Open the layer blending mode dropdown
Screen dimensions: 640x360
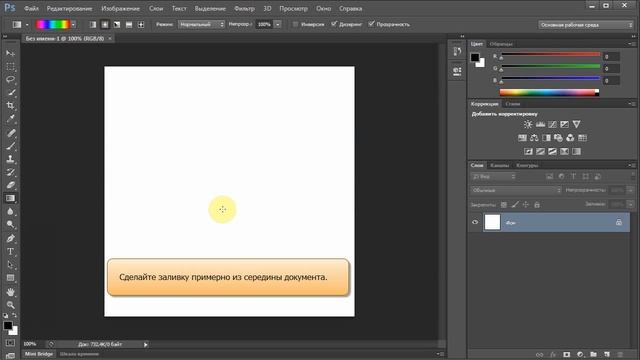(x=516, y=190)
